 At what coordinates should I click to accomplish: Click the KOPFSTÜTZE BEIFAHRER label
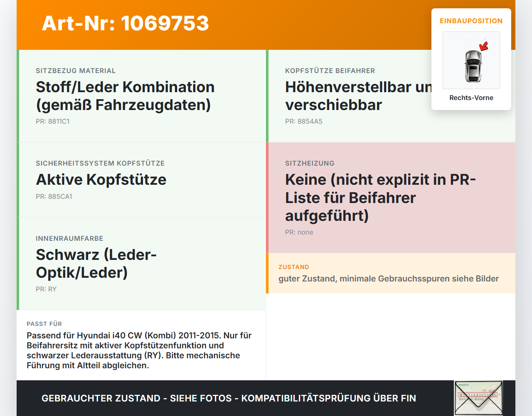coord(330,71)
